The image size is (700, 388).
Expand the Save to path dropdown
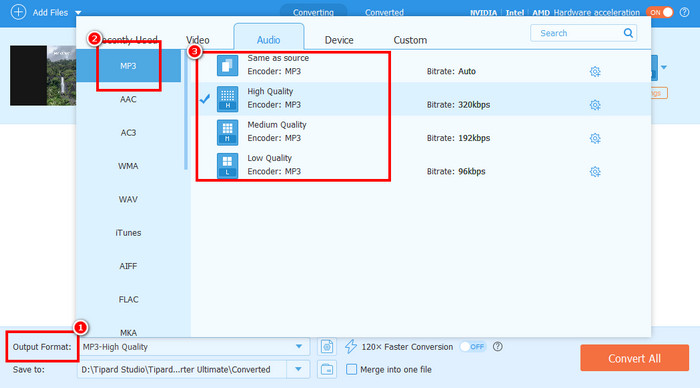point(298,369)
